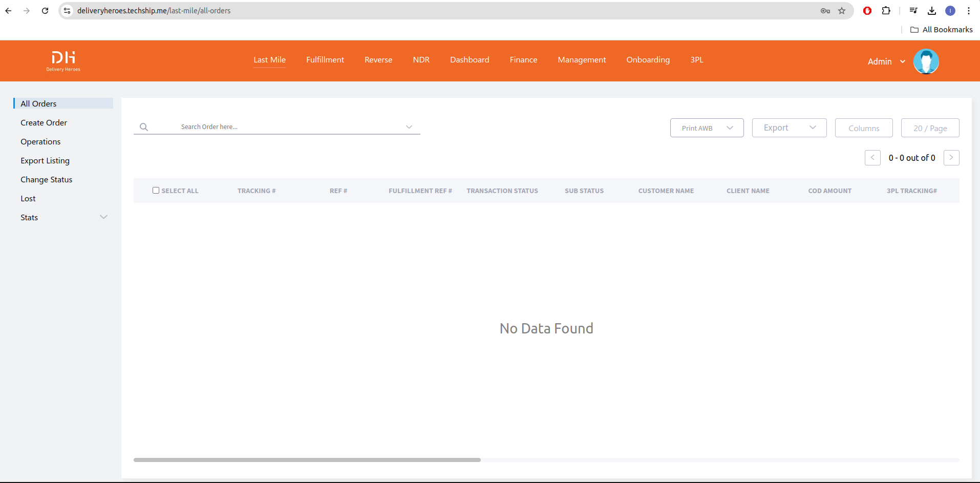The width and height of the screenshot is (980, 483).
Task: Click the Columns button
Action: click(x=863, y=128)
